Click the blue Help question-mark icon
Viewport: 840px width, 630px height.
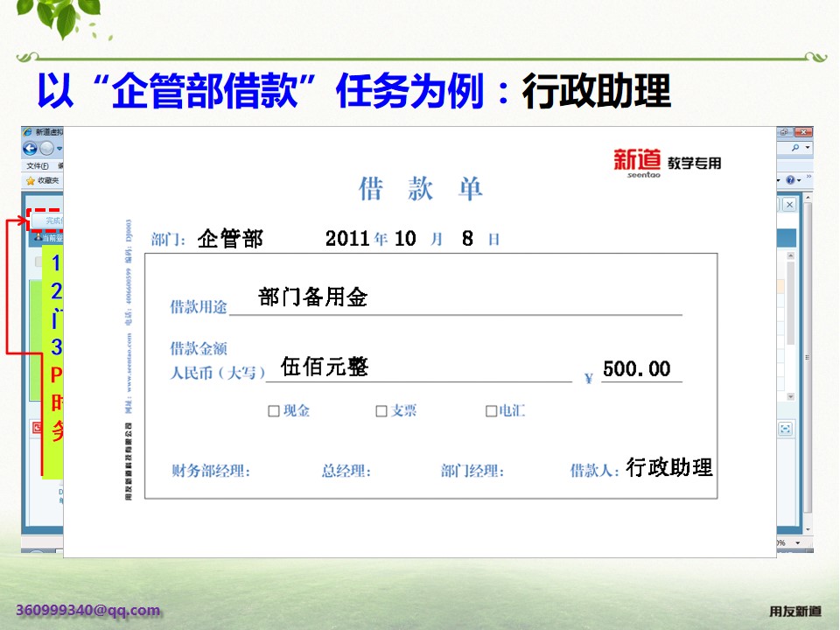click(x=790, y=180)
